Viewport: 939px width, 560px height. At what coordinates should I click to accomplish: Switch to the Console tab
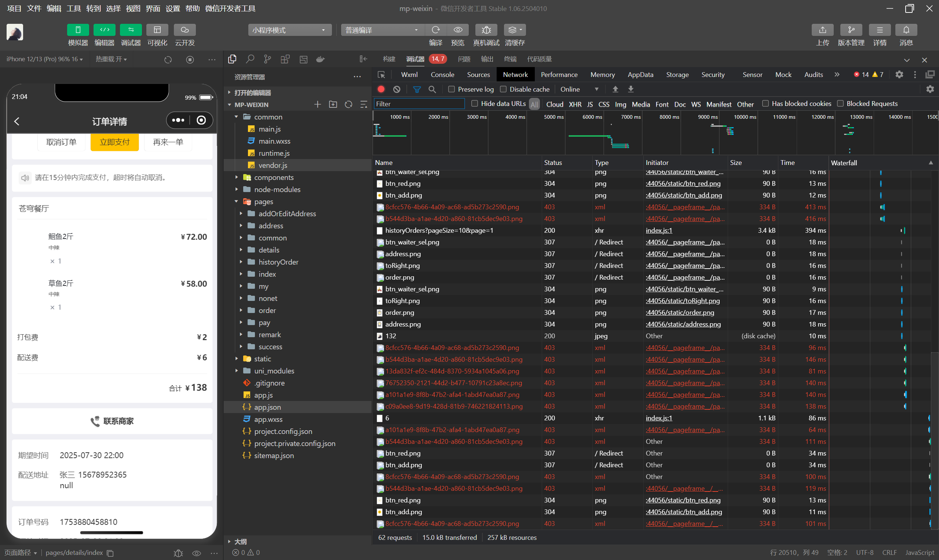point(442,75)
